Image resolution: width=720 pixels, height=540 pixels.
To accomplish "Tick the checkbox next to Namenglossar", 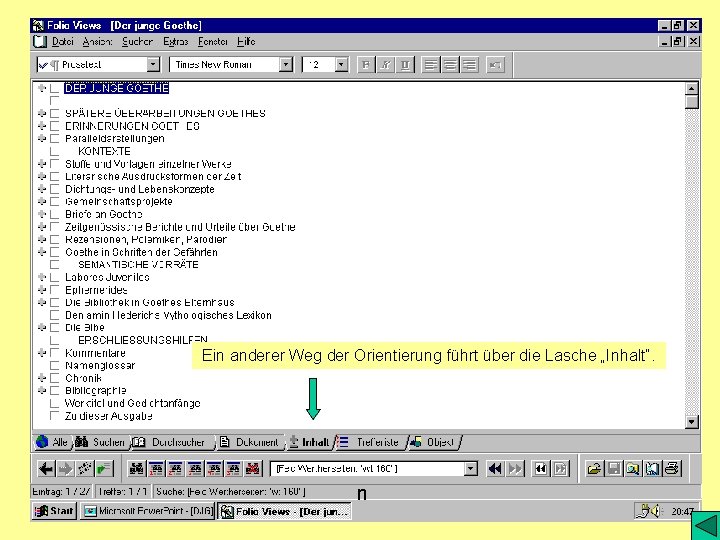I will click(x=55, y=366).
